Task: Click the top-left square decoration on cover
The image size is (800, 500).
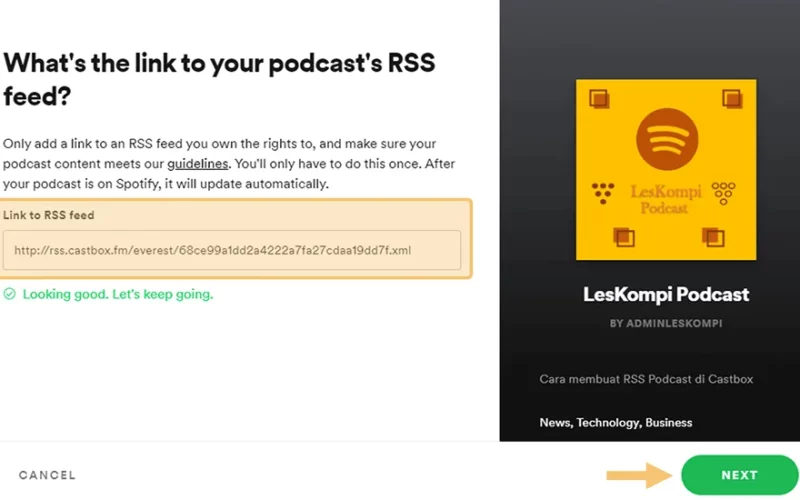Action: [599, 98]
